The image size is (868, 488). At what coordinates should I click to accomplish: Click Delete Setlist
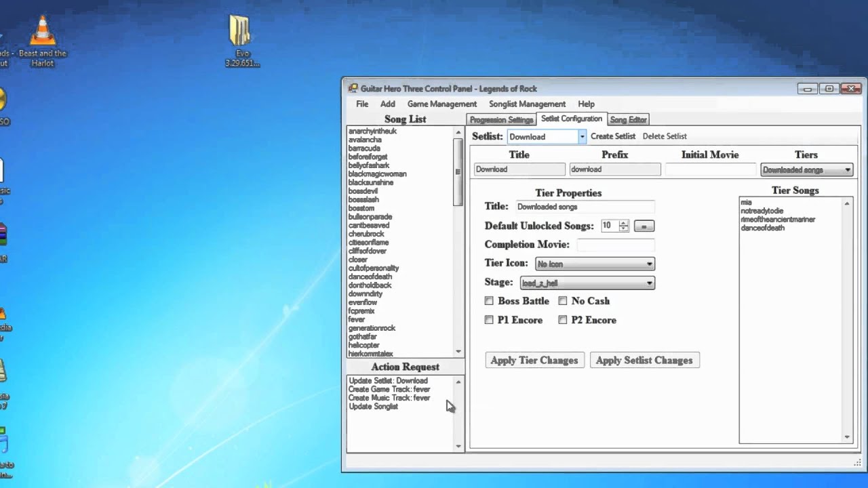[x=665, y=136]
